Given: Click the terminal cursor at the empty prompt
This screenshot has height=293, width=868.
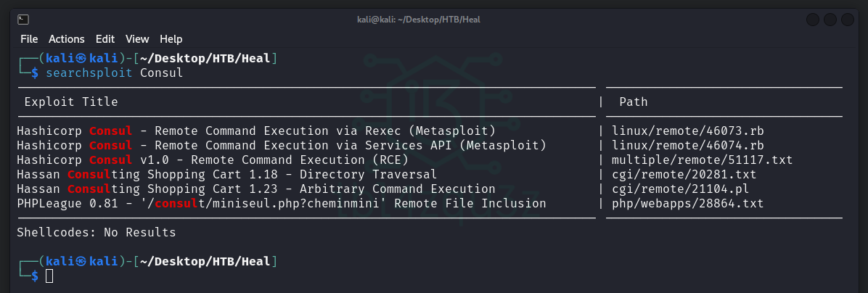Looking at the screenshot, I should (x=49, y=276).
